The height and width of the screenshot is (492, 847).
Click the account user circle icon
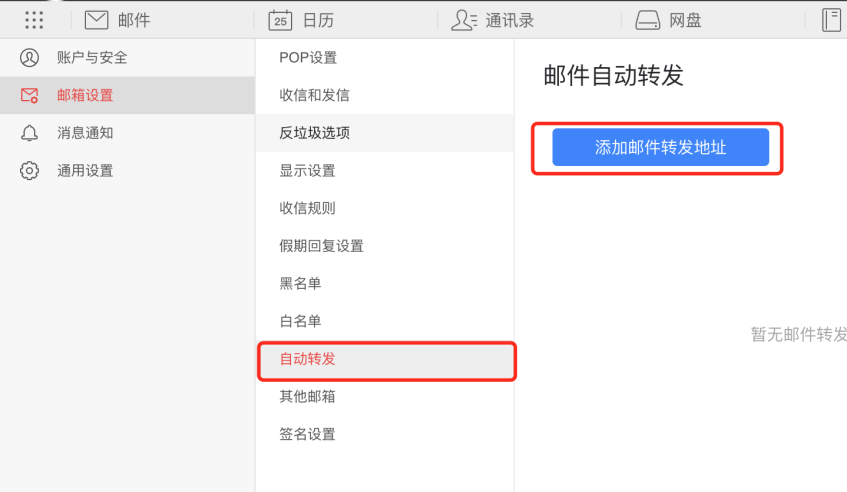(x=29, y=58)
